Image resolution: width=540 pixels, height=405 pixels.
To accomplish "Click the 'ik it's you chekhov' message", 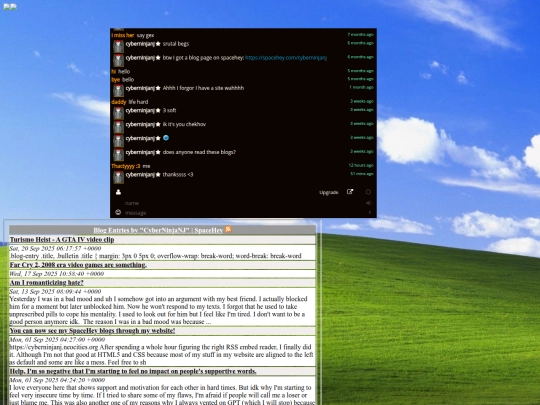I will pos(184,124).
